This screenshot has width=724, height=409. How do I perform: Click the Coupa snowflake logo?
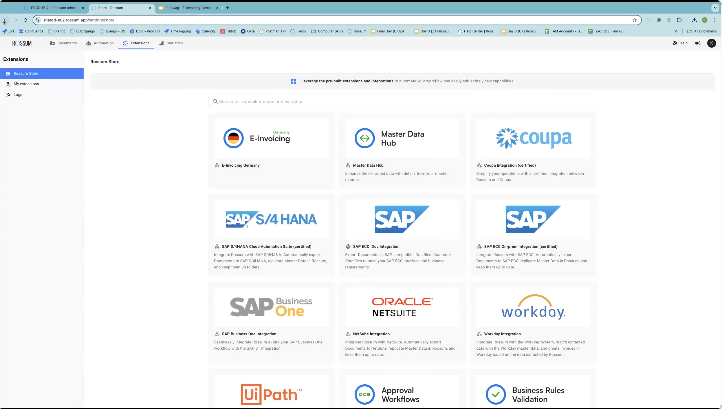click(507, 138)
